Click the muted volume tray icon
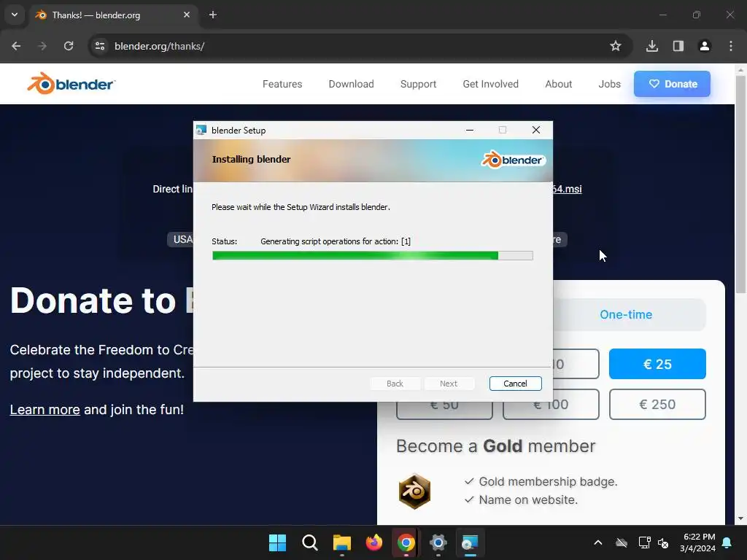The image size is (747, 560). click(x=663, y=542)
